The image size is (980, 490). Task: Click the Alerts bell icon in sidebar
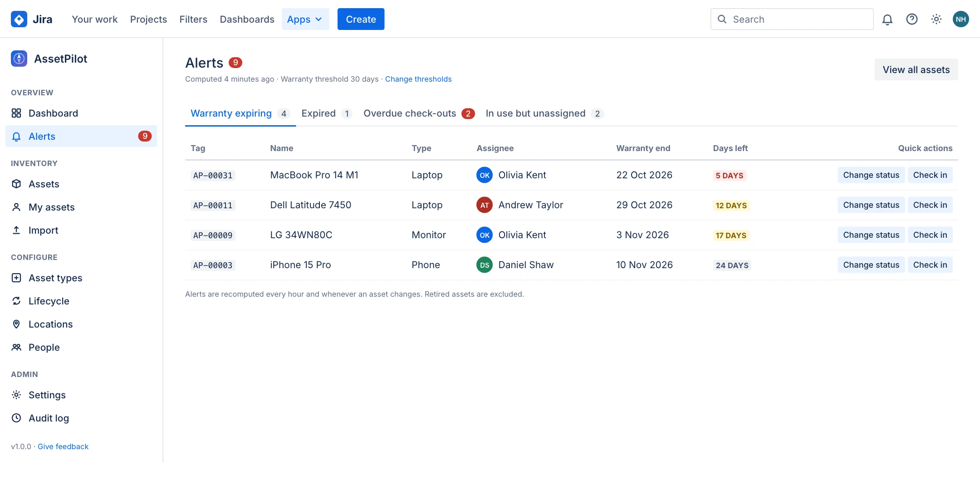pos(16,136)
